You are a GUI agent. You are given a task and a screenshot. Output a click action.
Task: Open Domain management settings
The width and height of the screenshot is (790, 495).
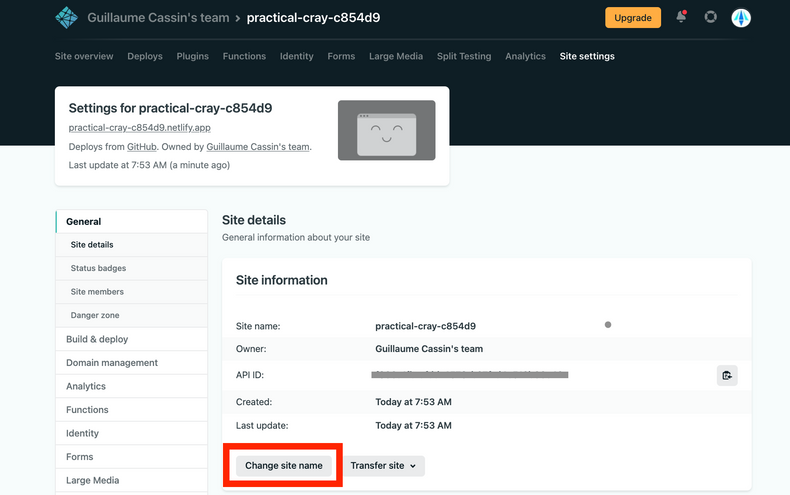click(x=131, y=362)
